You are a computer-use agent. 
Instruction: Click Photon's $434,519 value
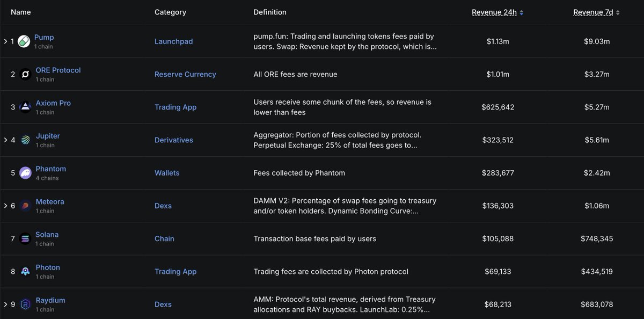tap(597, 272)
